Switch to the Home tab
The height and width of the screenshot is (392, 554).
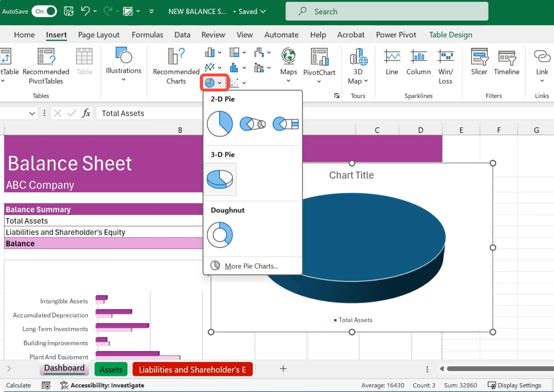(25, 35)
